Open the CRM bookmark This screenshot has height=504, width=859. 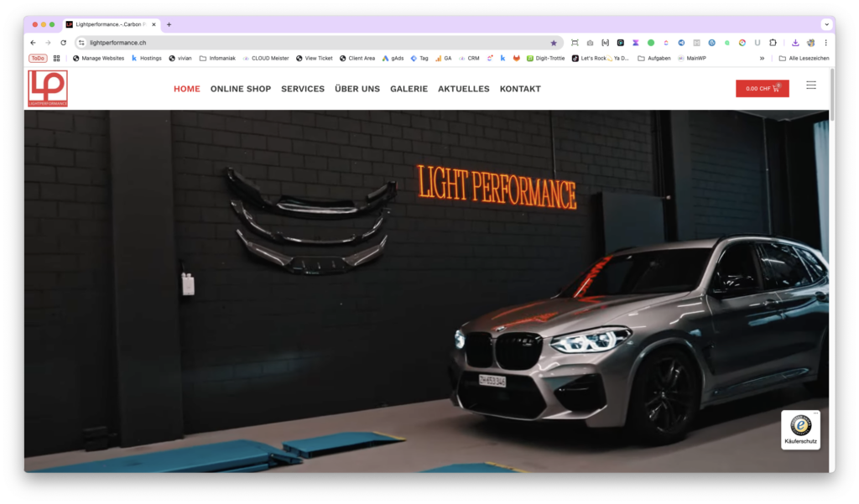click(x=469, y=58)
